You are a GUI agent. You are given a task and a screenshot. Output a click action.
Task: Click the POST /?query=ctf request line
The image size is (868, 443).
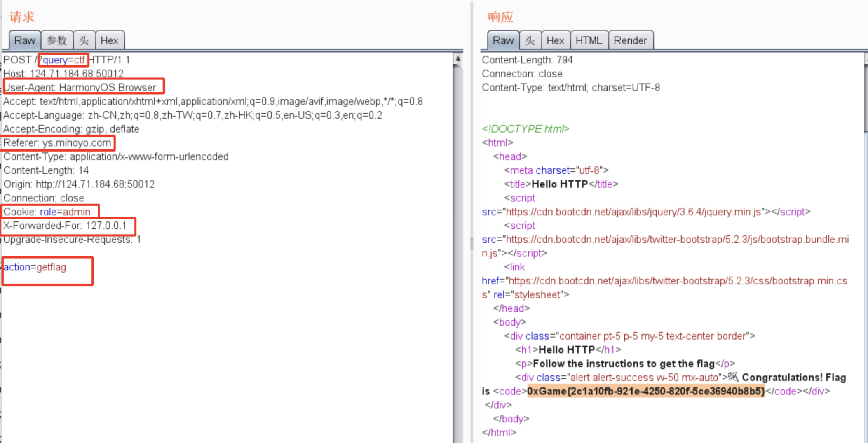point(67,60)
